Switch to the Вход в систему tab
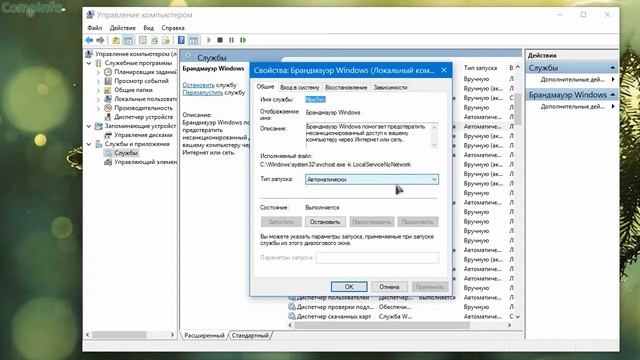Screen dimensions: 640x360 click(x=300, y=87)
